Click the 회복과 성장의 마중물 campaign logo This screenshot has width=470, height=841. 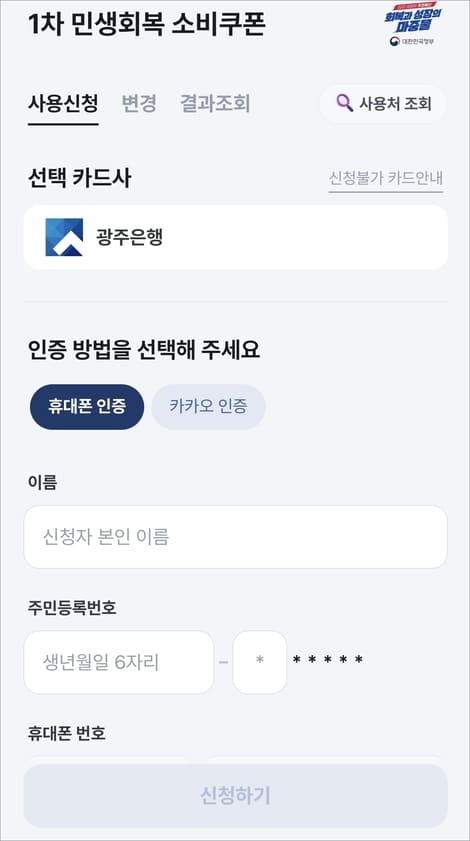click(413, 19)
